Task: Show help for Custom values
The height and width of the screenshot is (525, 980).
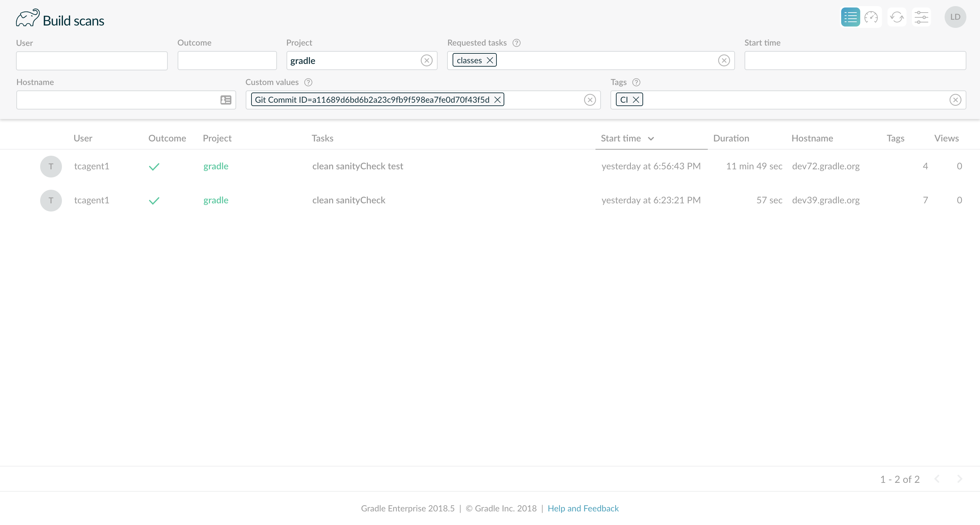Action: [308, 83]
